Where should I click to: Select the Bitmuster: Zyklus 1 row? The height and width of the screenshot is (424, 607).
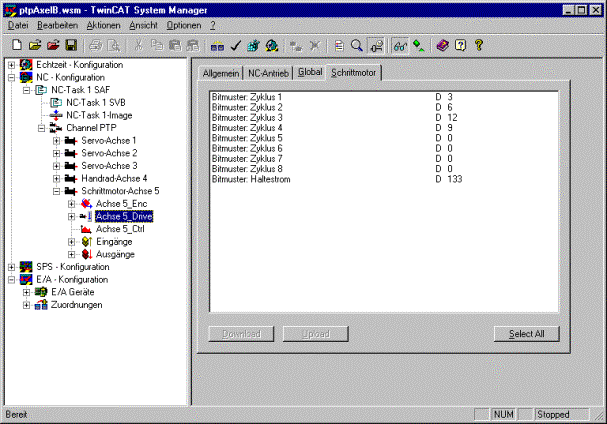point(383,97)
